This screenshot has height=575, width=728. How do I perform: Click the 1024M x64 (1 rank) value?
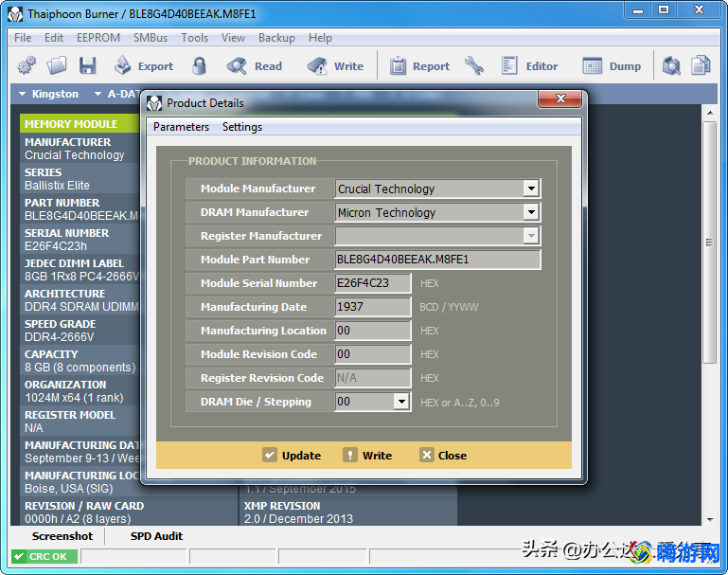[x=74, y=398]
